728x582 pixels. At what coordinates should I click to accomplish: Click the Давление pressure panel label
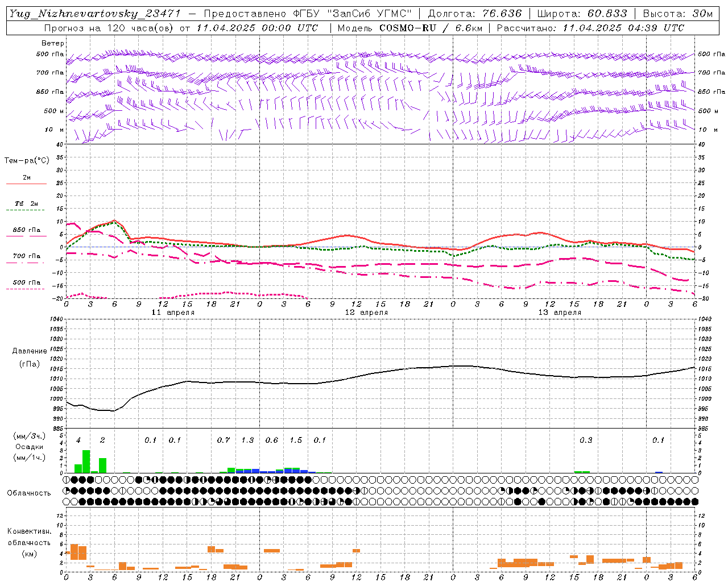30,351
